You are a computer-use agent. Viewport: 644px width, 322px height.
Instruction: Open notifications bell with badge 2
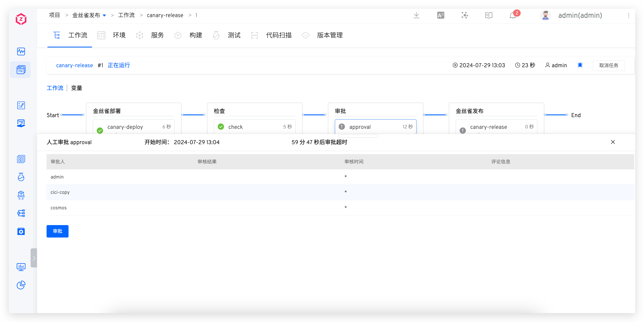[x=513, y=15]
